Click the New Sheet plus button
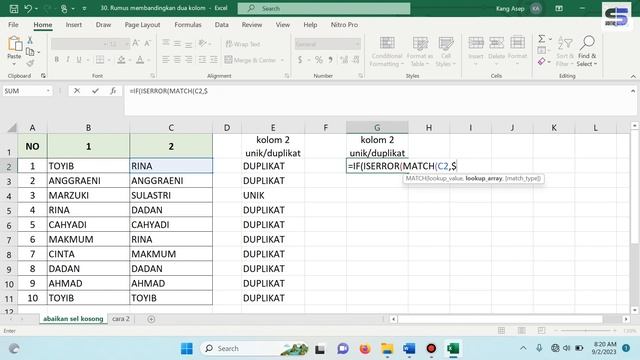Screen dimensions: 640x360 151,319
